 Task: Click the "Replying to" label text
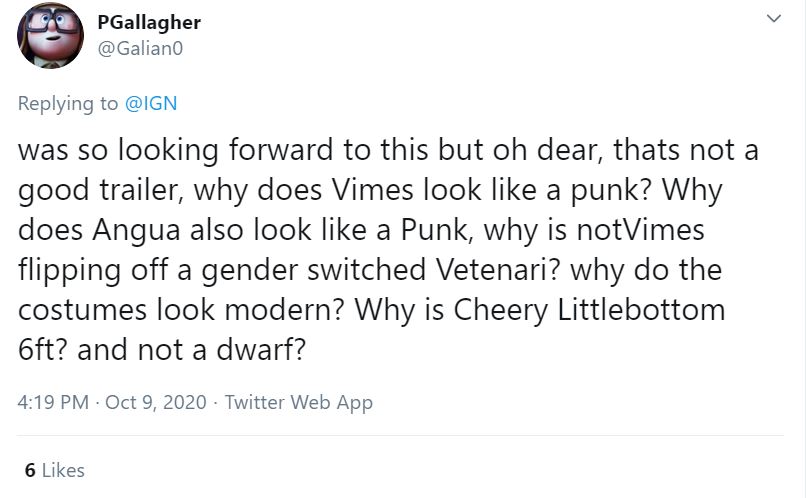click(x=69, y=102)
